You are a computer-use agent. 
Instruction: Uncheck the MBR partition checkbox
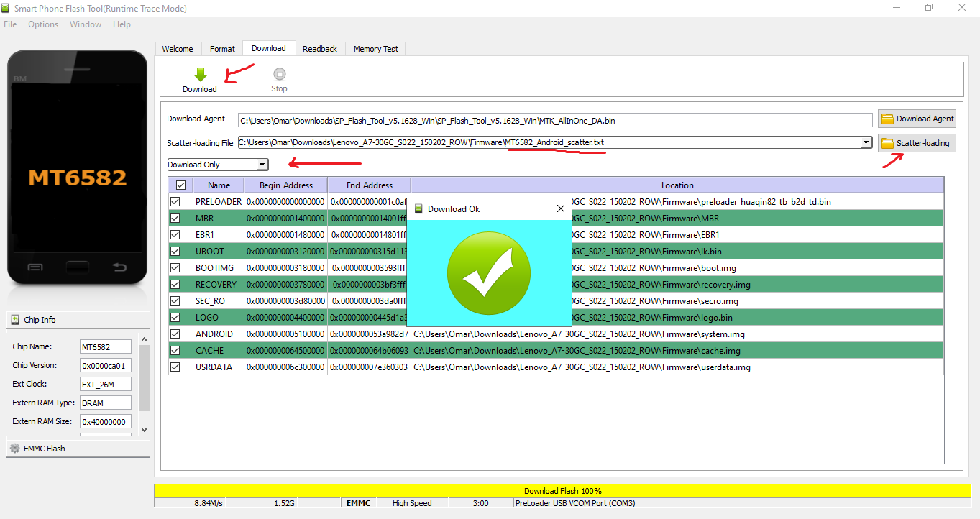(175, 219)
